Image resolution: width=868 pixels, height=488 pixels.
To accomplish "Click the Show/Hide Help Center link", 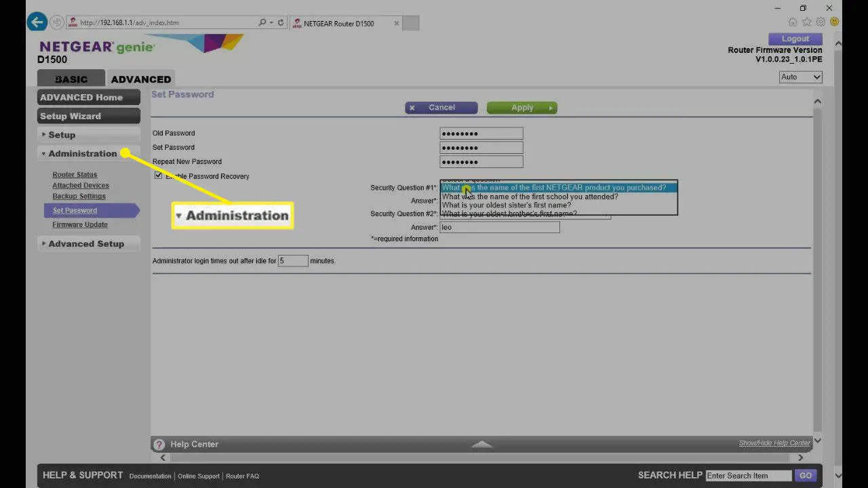I will click(774, 443).
